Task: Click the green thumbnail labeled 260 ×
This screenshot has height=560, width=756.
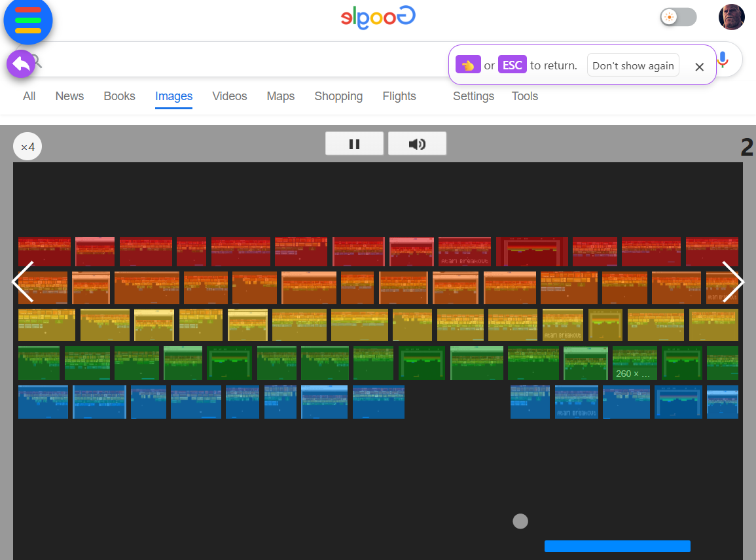Action: (634, 364)
